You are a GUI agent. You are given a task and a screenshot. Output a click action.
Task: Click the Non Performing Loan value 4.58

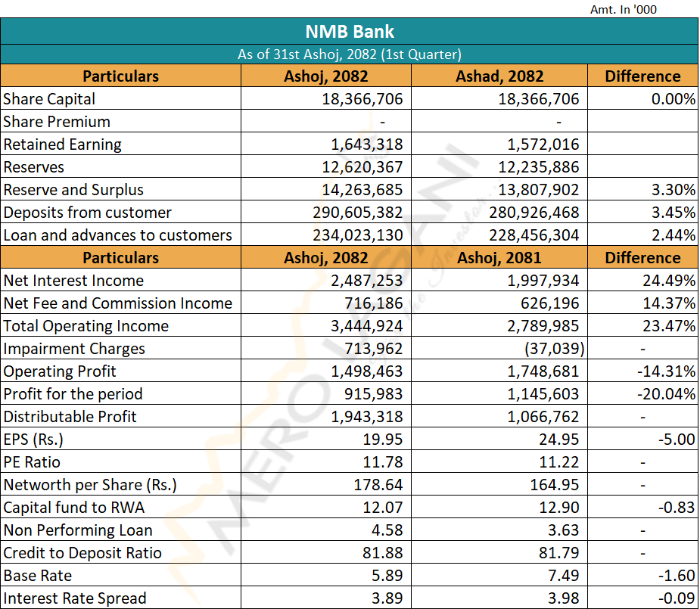(x=387, y=530)
